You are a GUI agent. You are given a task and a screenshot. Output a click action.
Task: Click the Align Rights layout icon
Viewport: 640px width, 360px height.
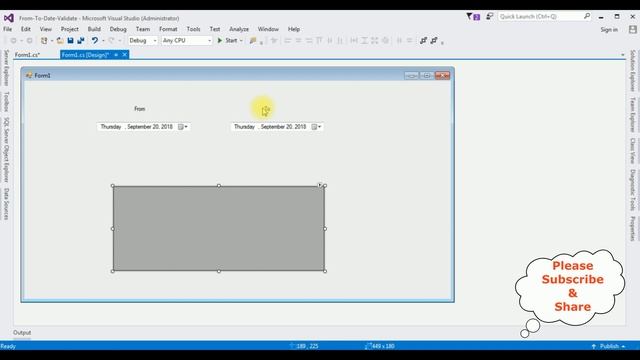309,40
